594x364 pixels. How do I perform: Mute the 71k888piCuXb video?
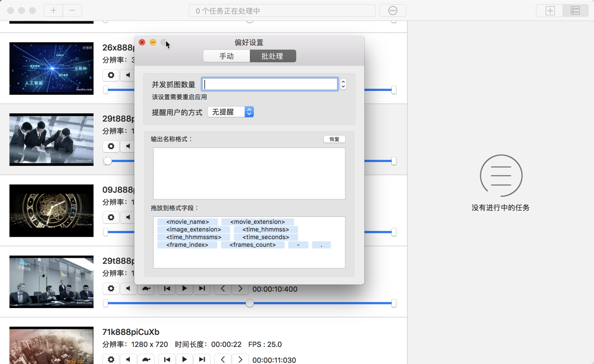click(128, 360)
